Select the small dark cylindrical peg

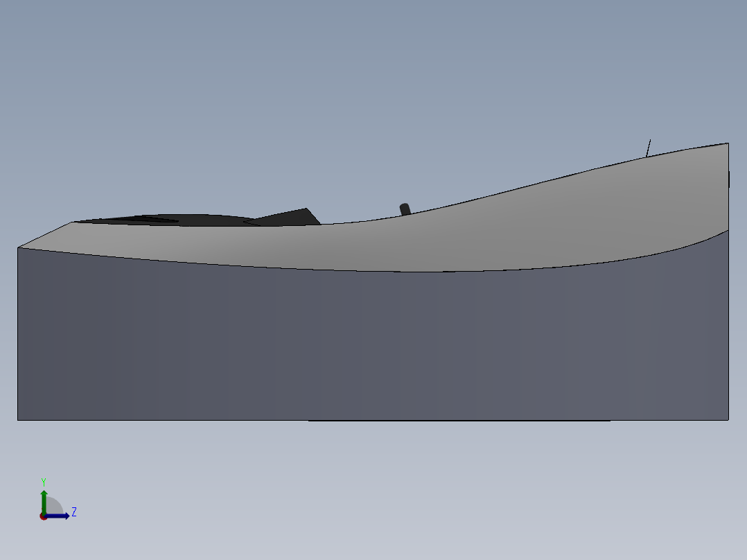point(405,209)
